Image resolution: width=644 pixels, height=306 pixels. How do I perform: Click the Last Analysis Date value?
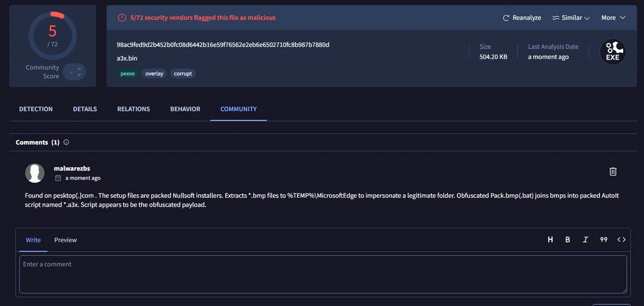pyautogui.click(x=548, y=57)
